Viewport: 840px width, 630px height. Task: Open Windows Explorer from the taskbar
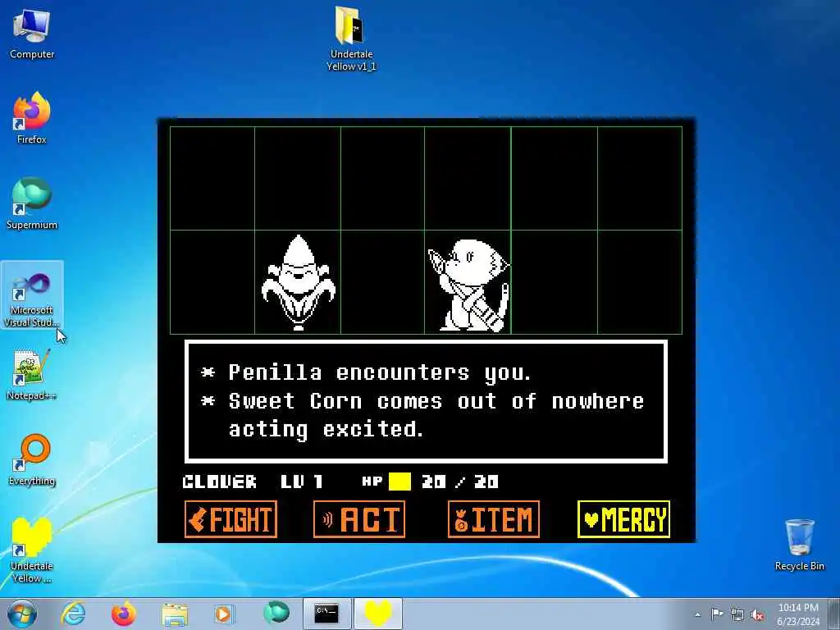point(175,614)
